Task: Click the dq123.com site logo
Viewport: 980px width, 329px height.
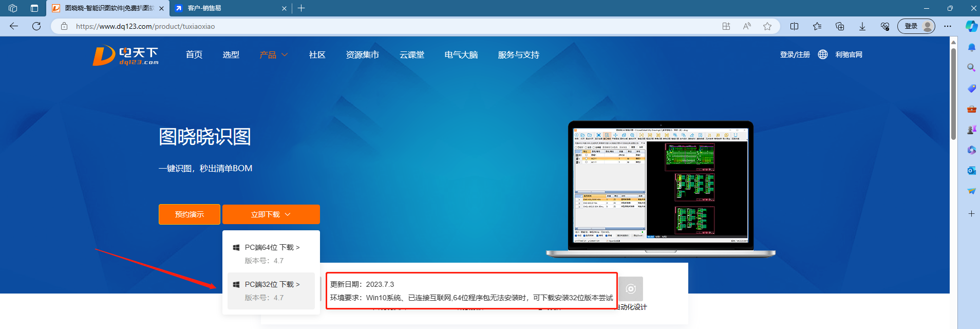Action: pyautogui.click(x=126, y=55)
